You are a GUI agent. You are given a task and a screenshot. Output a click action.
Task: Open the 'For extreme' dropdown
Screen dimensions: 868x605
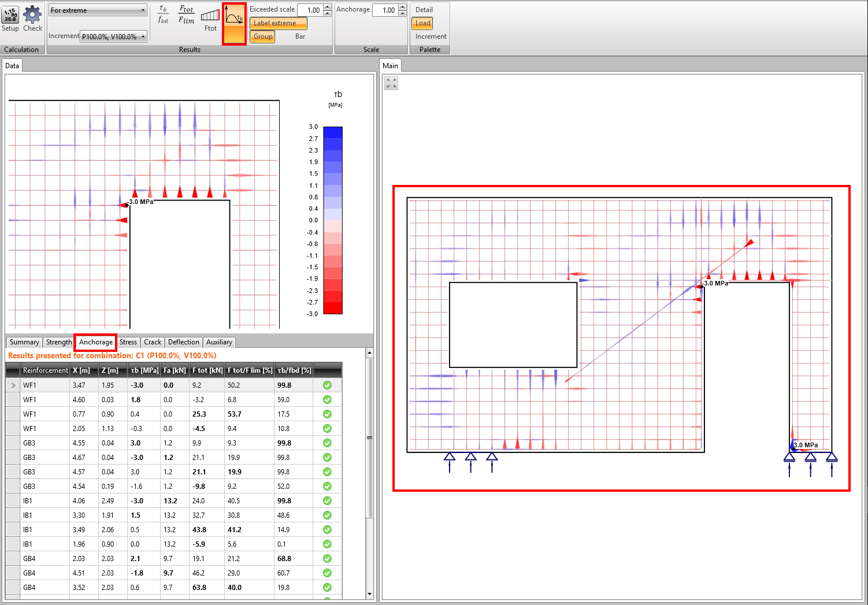tap(98, 10)
